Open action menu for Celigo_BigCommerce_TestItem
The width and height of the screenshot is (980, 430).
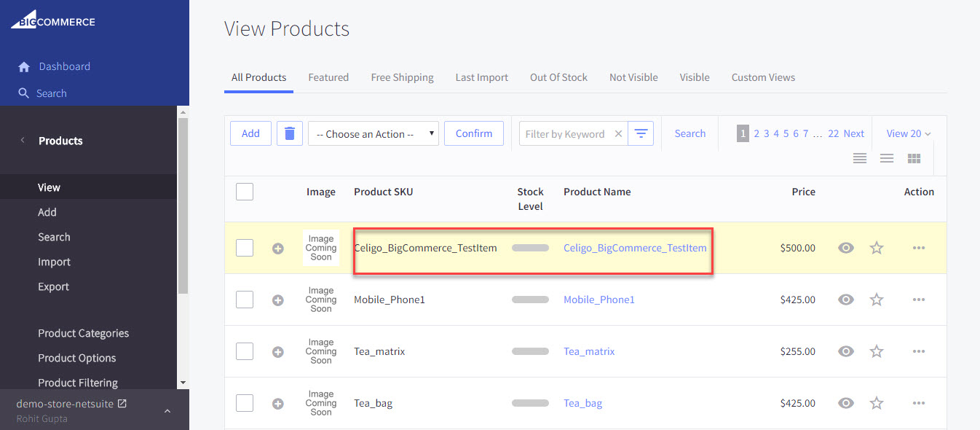coord(919,248)
